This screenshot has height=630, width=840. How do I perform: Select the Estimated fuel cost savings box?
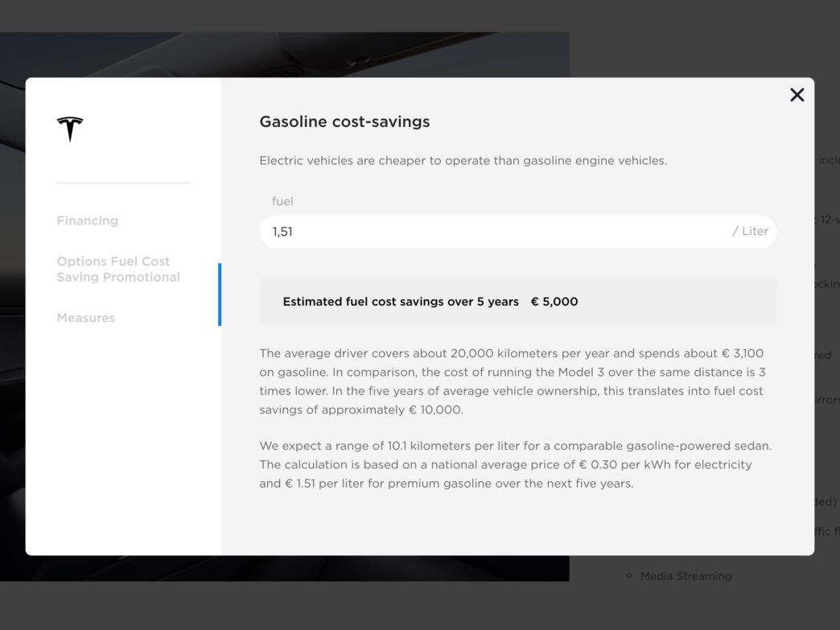click(518, 302)
